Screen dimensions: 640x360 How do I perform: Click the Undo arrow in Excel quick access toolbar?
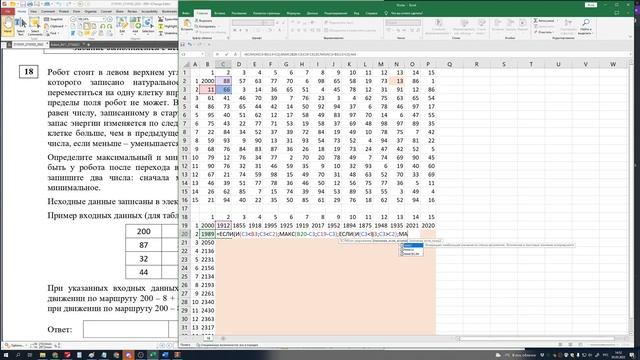(190, 44)
